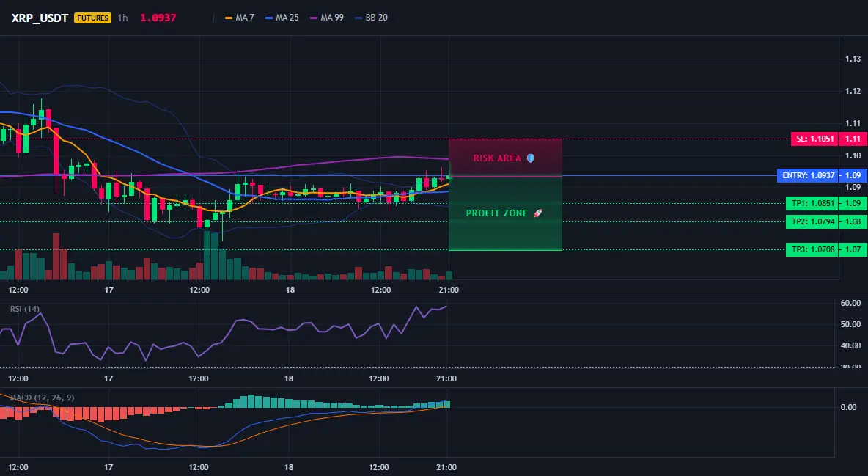Click the SL: 1.1051 stop loss label

[814, 139]
